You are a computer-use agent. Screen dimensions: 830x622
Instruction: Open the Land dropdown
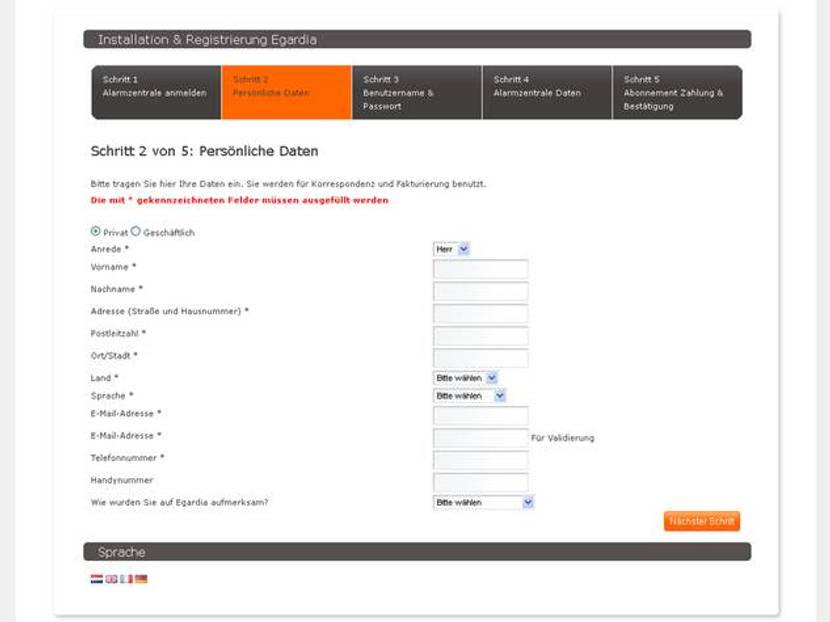coord(465,378)
